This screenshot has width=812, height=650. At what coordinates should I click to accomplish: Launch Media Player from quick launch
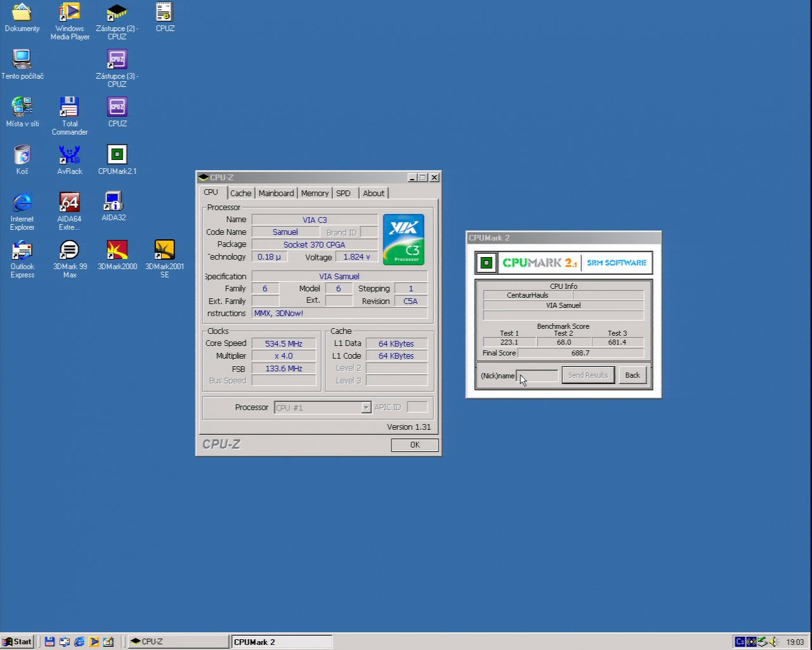[x=94, y=642]
